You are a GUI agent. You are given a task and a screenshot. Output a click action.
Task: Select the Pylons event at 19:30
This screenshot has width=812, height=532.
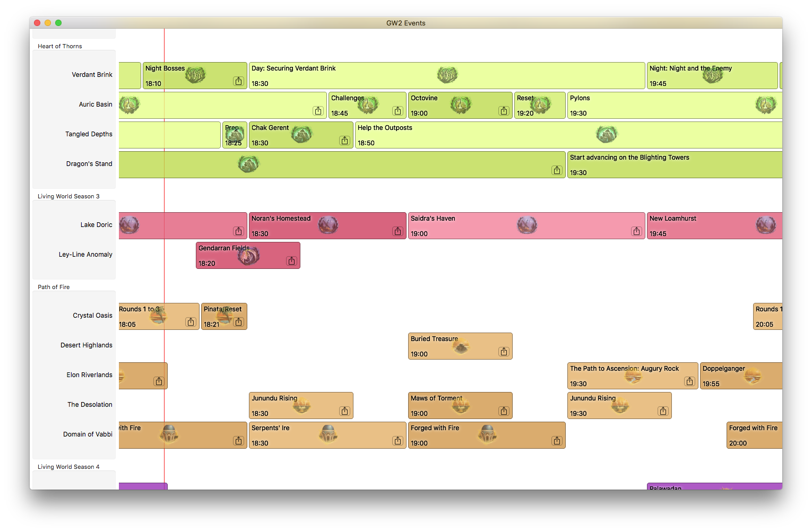tap(663, 106)
